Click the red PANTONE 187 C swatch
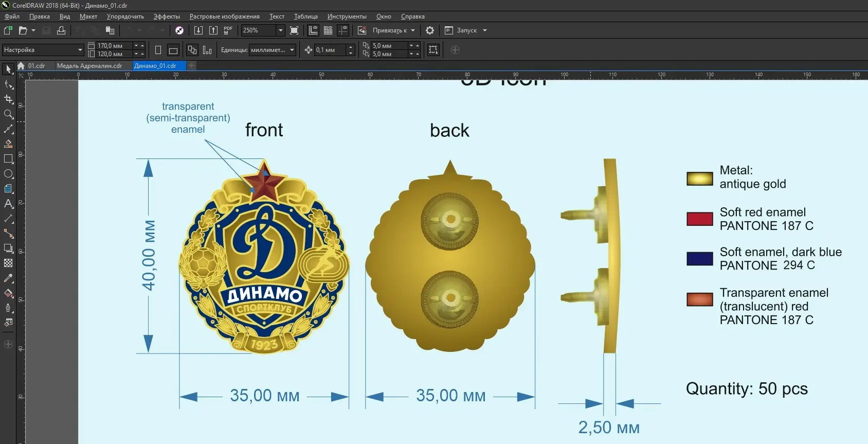This screenshot has height=444, width=868. point(700,219)
